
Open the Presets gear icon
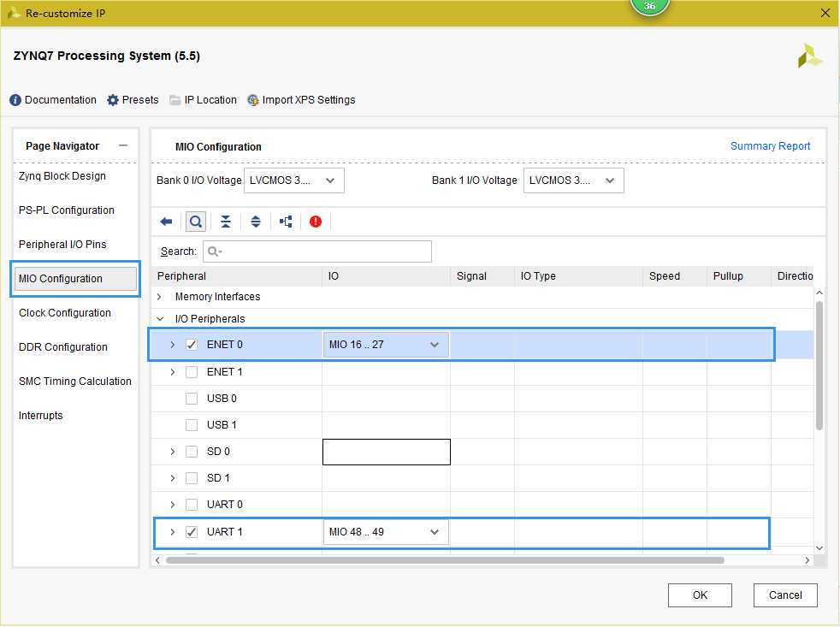[113, 100]
